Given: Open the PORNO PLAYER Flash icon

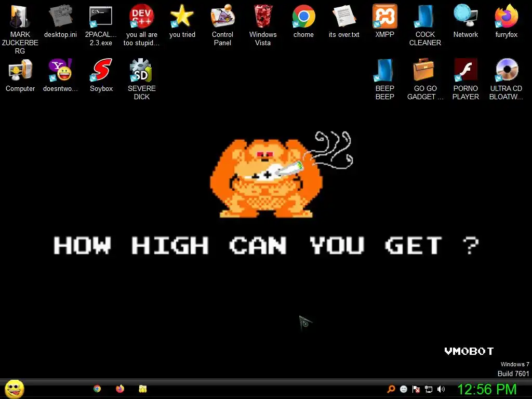Looking at the screenshot, I should [x=465, y=70].
